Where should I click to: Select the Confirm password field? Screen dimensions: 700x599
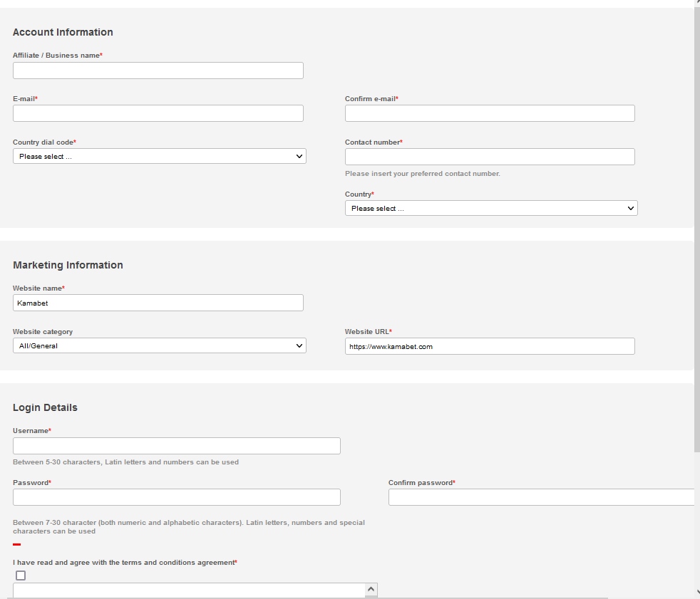coord(540,497)
